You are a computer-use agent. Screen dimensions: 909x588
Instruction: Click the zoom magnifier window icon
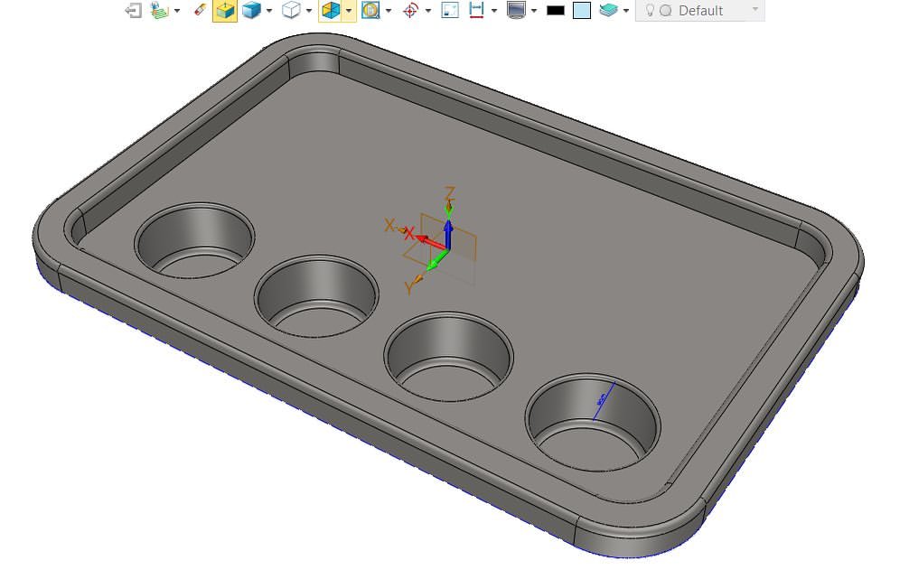(x=370, y=11)
